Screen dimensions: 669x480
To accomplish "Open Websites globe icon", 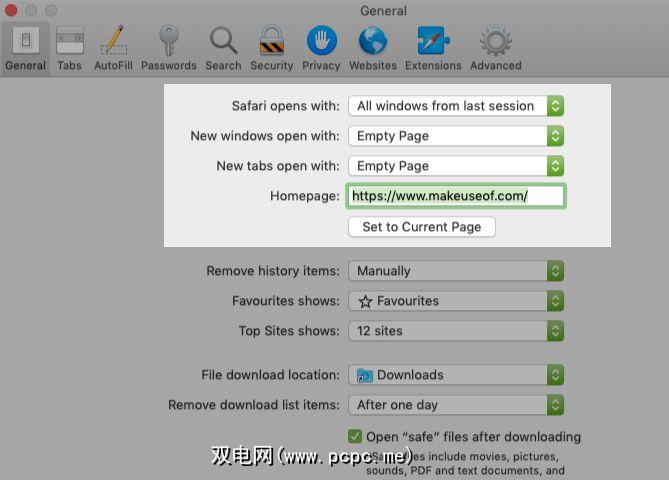I will click(373, 41).
